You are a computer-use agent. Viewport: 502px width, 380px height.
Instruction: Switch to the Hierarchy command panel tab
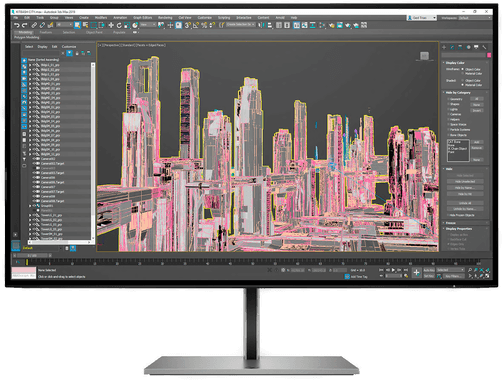tap(460, 47)
